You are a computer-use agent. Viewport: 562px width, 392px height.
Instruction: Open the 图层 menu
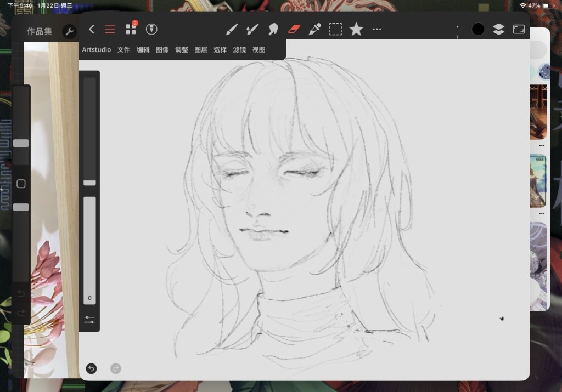(201, 50)
